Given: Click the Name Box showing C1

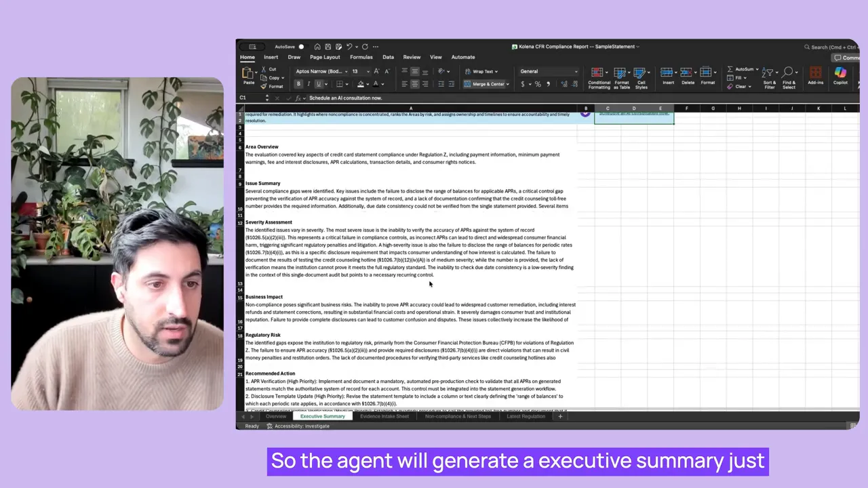Looking at the screenshot, I should pos(251,98).
